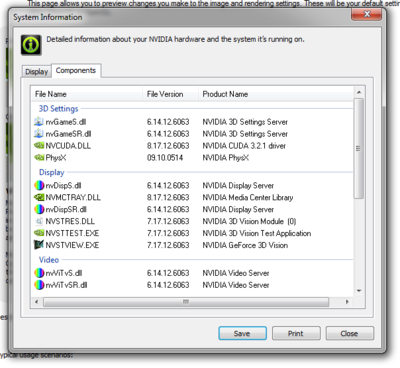Click the NVSTVIEW.EXE icon
This screenshot has height=368, width=400.
[39, 245]
